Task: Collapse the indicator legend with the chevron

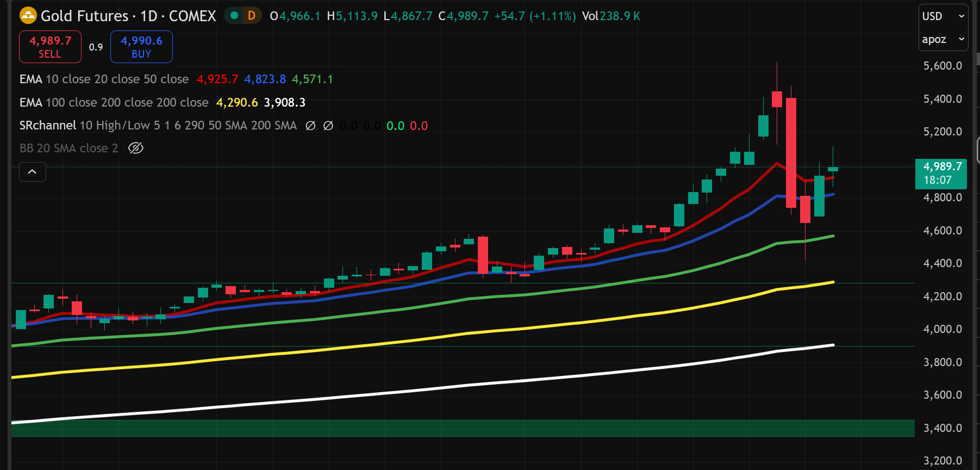Action: [x=33, y=172]
